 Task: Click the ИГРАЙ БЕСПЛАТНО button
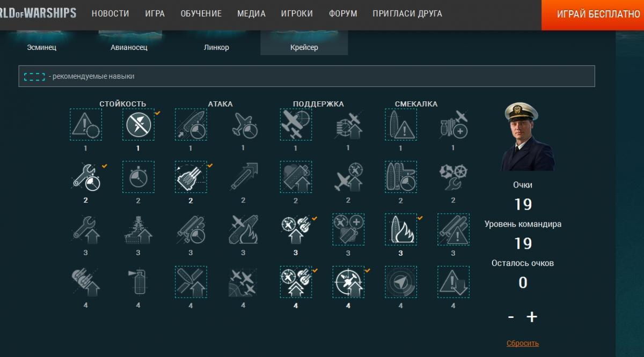point(592,15)
